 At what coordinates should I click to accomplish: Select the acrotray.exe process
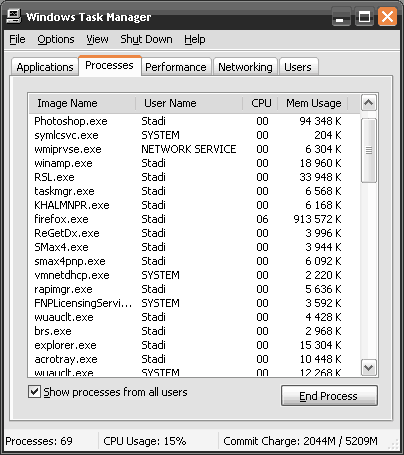194,359
